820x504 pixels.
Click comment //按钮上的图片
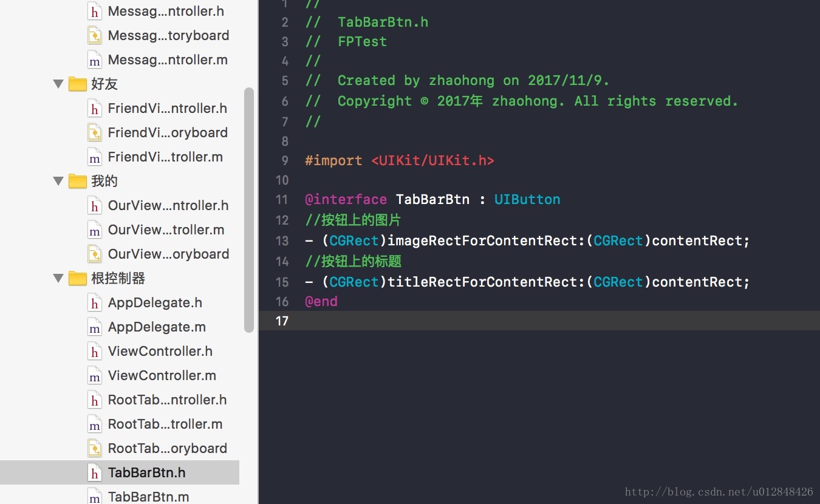353,220
